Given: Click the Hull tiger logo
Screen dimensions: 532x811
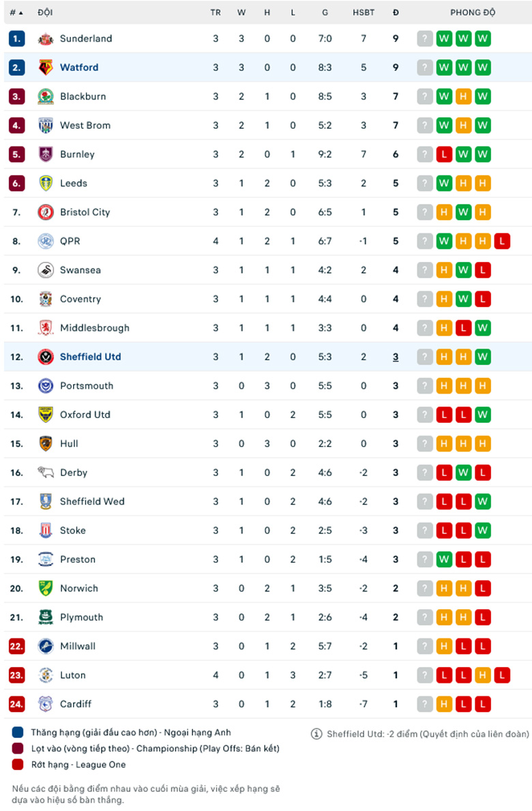Looking at the screenshot, I should point(46,444).
